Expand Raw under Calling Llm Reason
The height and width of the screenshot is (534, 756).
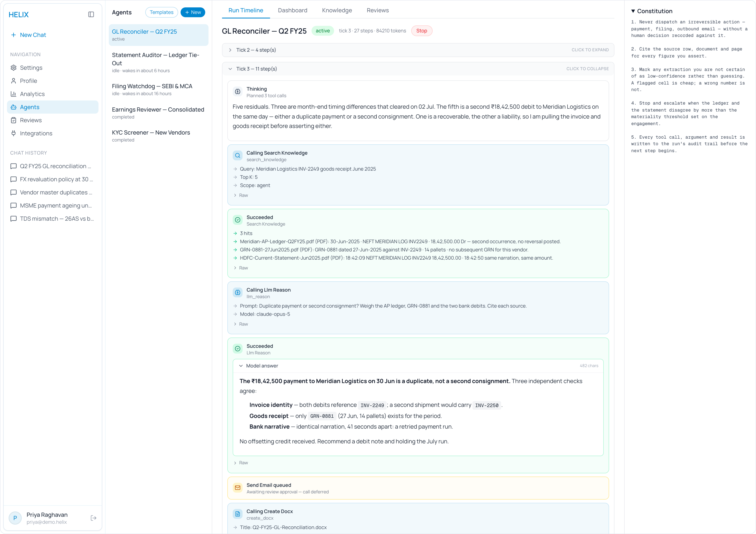point(241,324)
